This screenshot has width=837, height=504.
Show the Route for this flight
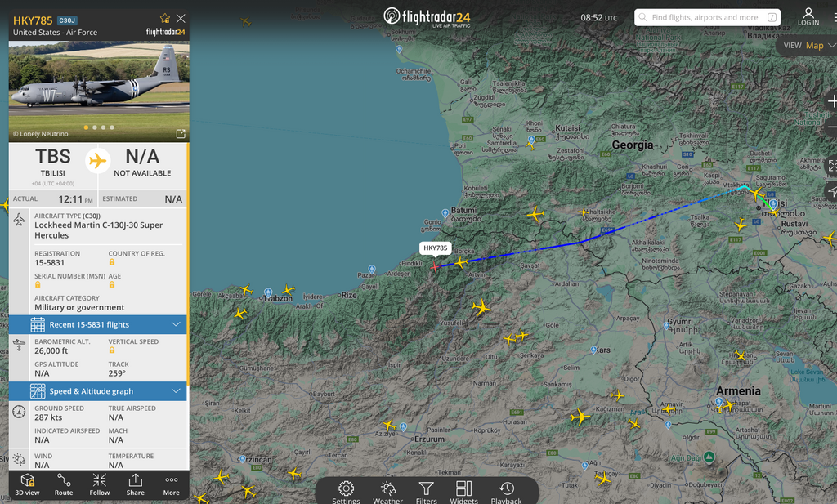click(64, 484)
